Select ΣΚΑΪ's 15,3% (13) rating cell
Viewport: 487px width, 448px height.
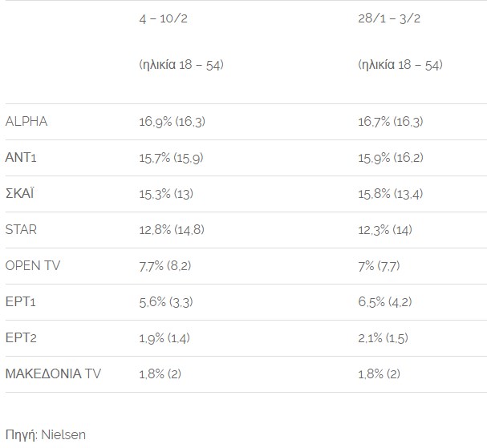[166, 194]
